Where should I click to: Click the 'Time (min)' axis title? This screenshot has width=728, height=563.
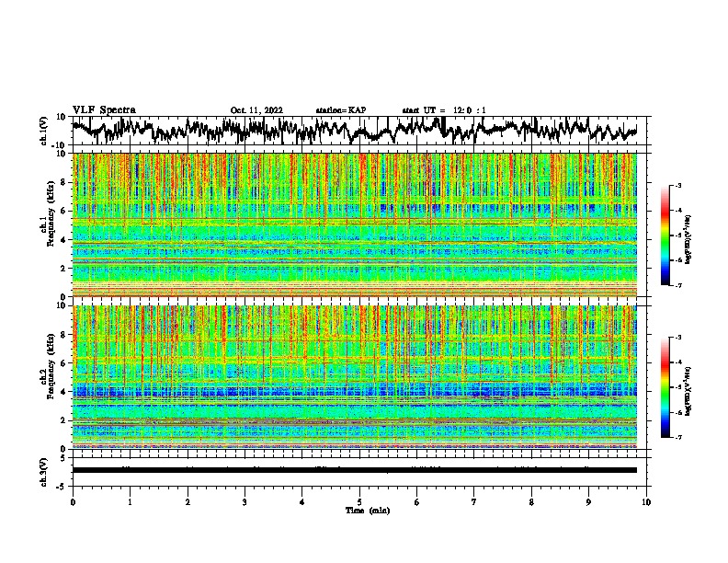(368, 511)
